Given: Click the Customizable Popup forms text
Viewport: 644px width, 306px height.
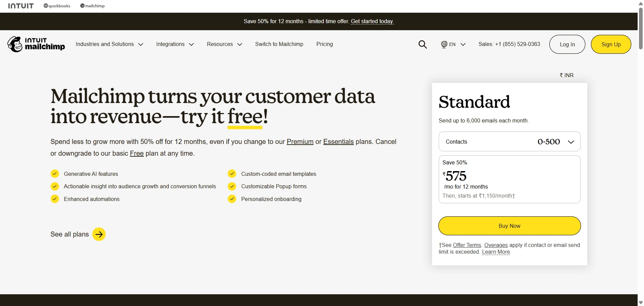Looking at the screenshot, I should point(274,186).
